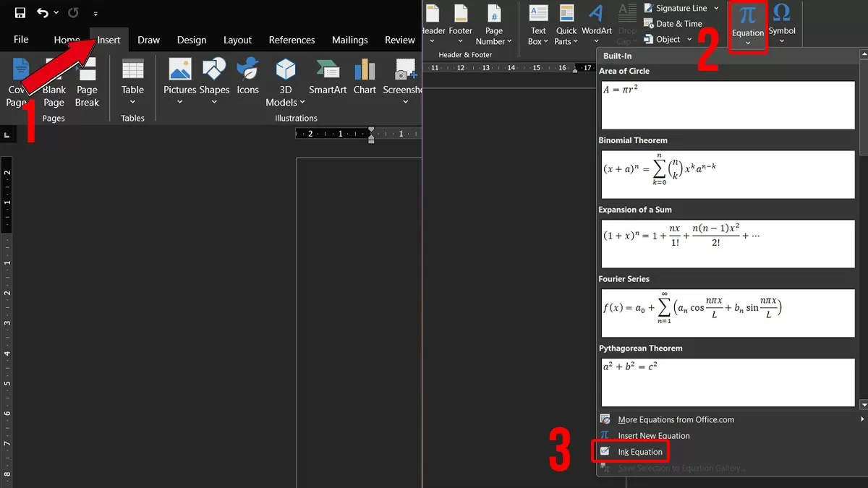The width and height of the screenshot is (868, 488).
Task: Expand the Signature Line dropdown arrow
Action: pyautogui.click(x=716, y=9)
